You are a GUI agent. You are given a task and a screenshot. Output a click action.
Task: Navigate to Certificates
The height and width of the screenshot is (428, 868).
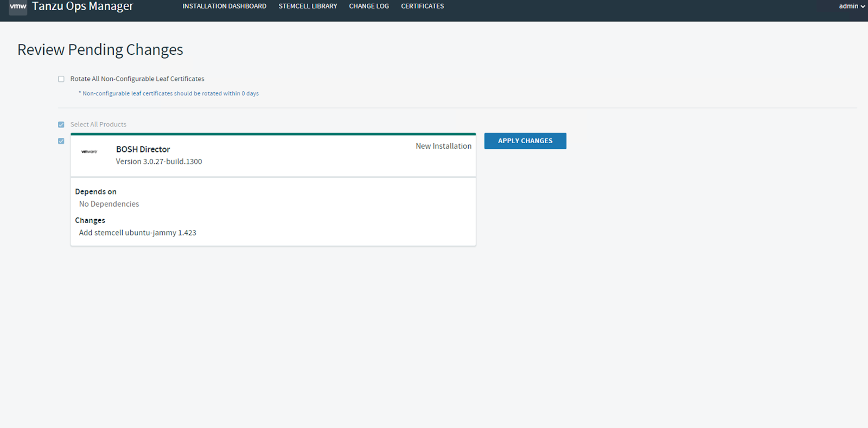(x=422, y=7)
